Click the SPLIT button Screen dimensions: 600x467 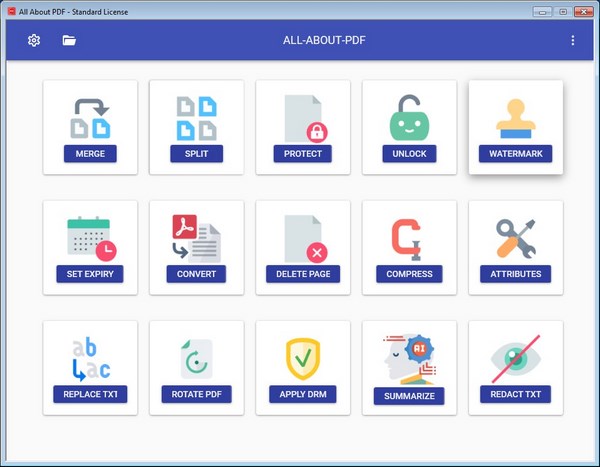click(x=196, y=153)
